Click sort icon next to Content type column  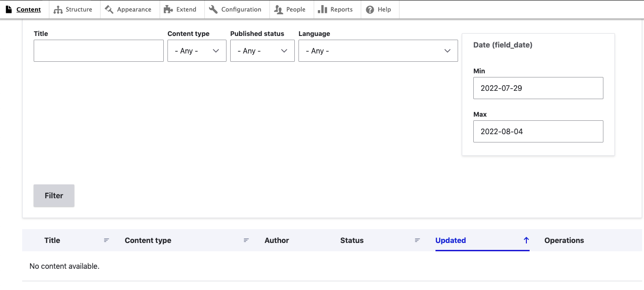click(246, 240)
